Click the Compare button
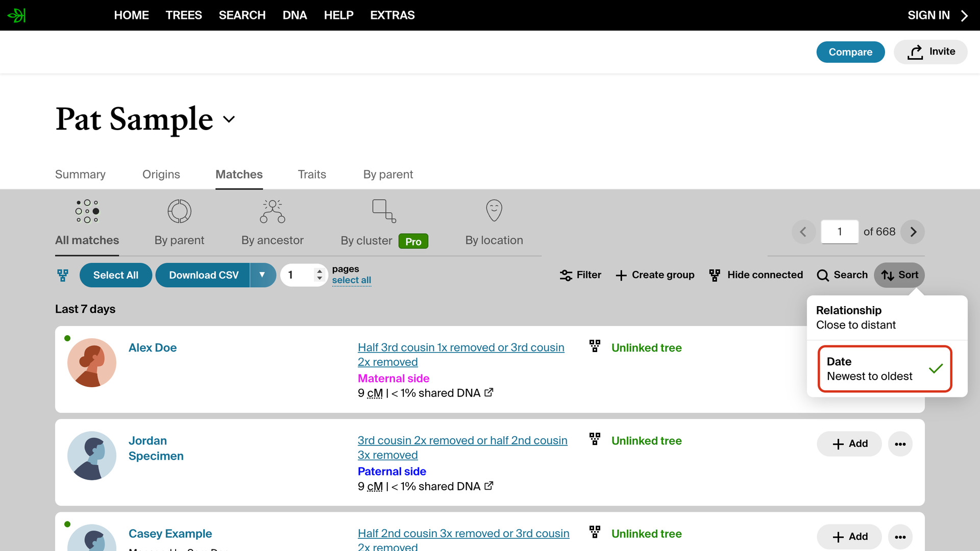Image resolution: width=980 pixels, height=551 pixels. coord(850,52)
